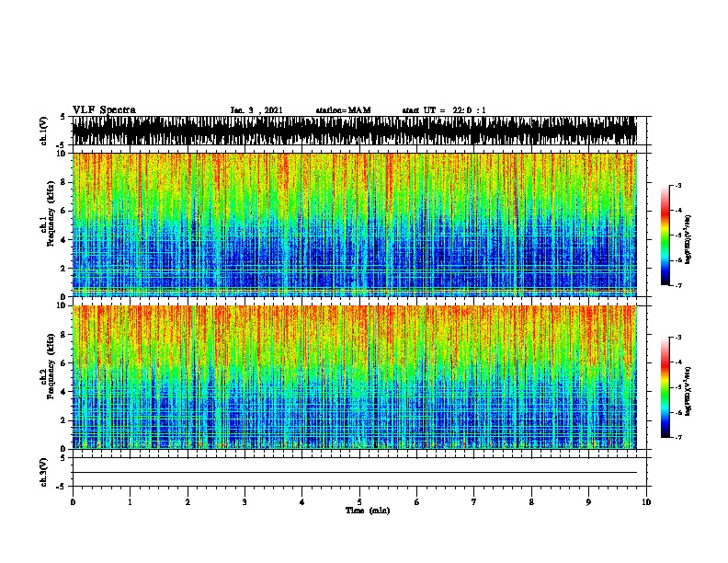Click time axis tick label '5'
Viewport: 728px width, 563px height.
(x=359, y=501)
